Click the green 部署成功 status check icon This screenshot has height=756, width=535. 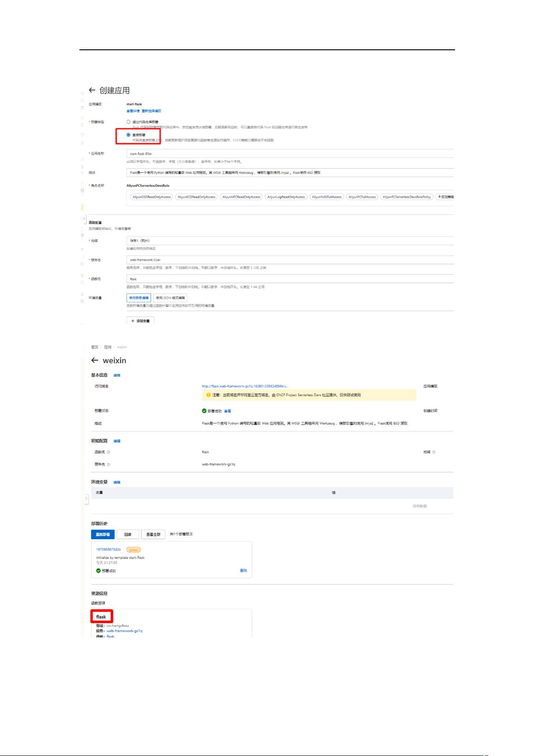[204, 411]
